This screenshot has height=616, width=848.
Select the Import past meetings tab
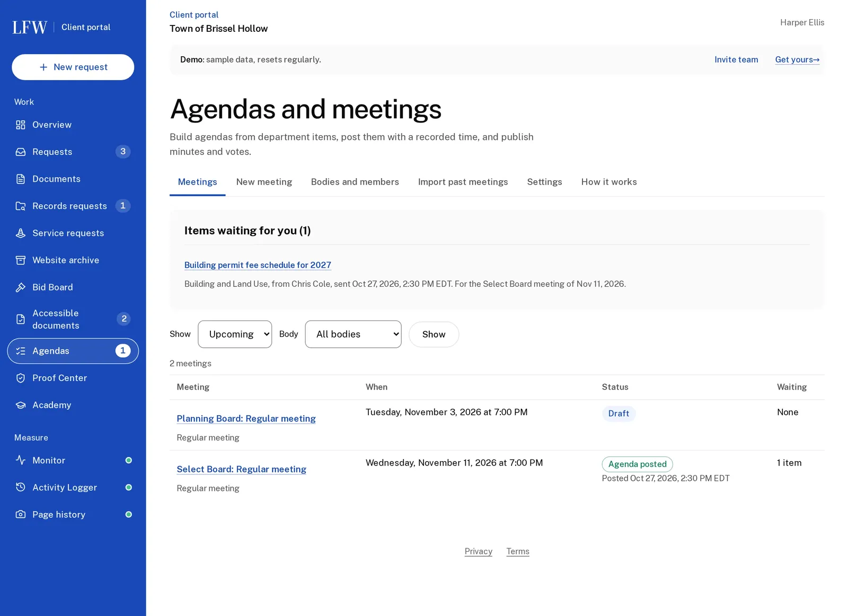[x=463, y=182]
